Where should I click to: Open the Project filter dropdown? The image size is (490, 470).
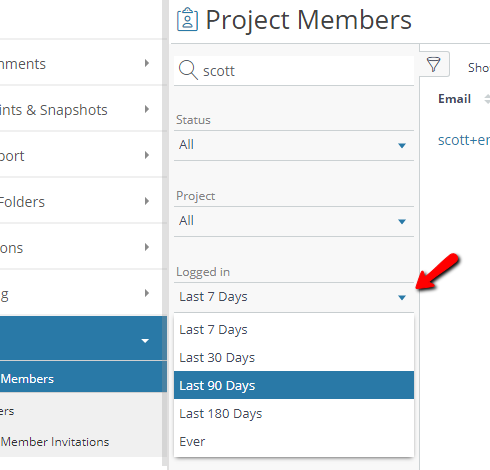pos(294,221)
